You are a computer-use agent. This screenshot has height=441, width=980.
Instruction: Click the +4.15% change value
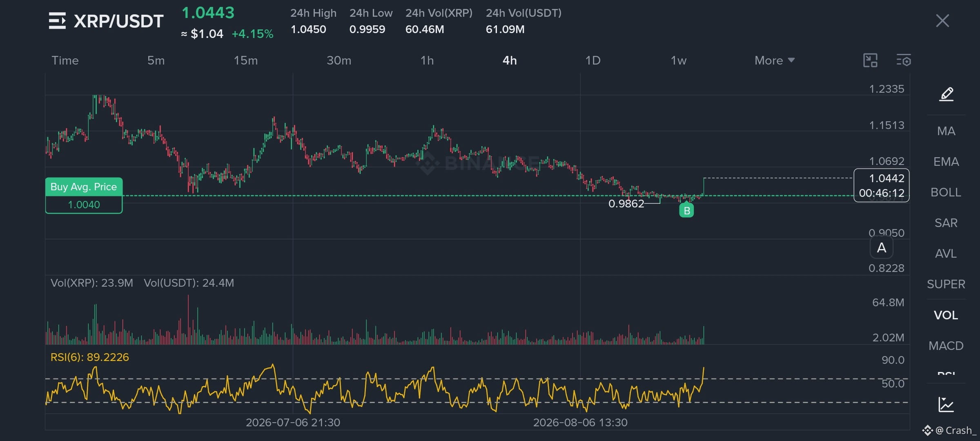point(252,34)
